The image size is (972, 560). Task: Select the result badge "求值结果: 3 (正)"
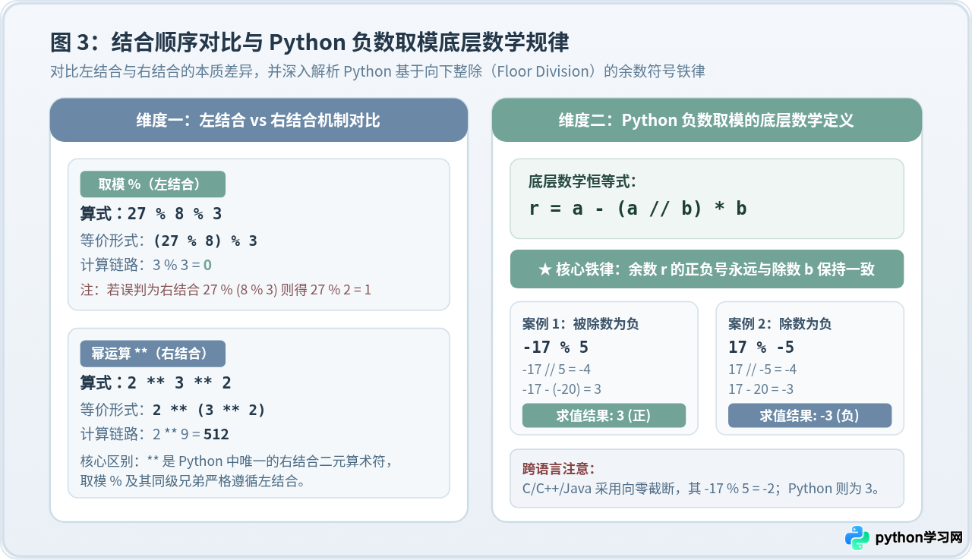[604, 415]
